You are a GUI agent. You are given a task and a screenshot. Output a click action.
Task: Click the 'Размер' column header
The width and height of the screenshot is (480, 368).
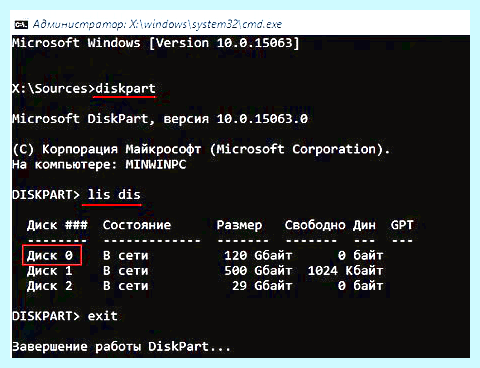[x=239, y=226]
